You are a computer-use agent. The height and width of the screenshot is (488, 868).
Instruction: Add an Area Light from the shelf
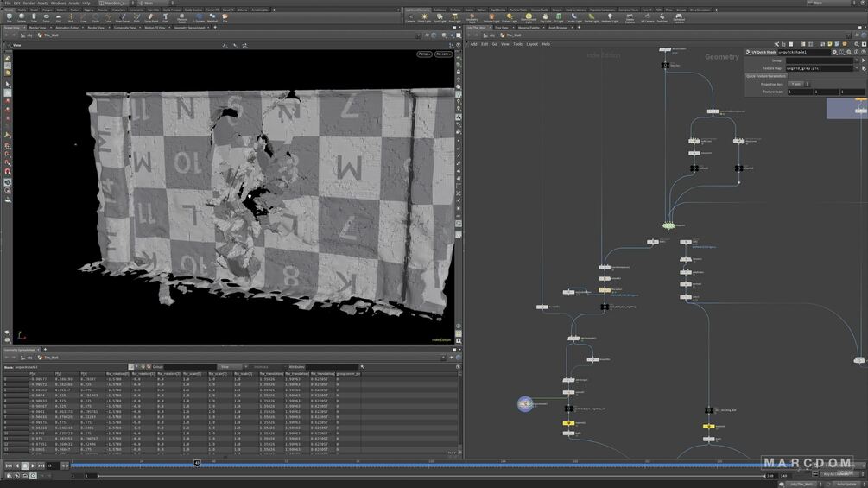coord(454,17)
